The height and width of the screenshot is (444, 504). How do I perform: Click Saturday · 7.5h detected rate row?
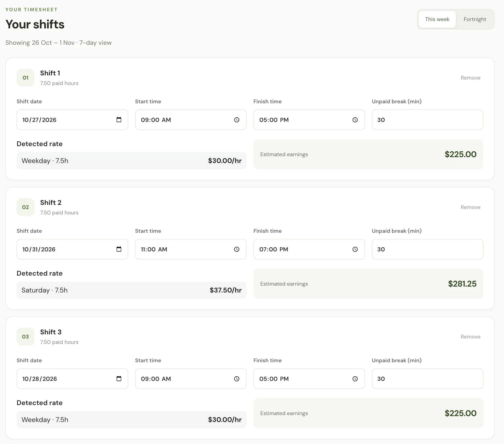pyautogui.click(x=131, y=290)
